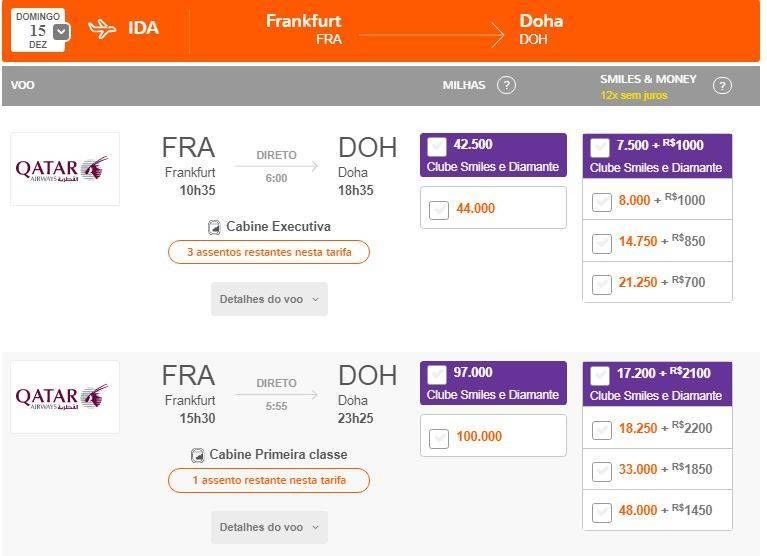Image resolution: width=767 pixels, height=556 pixels.
Task: Click '3 assentos restantes nesta tarifa' badge
Action: pos(269,252)
